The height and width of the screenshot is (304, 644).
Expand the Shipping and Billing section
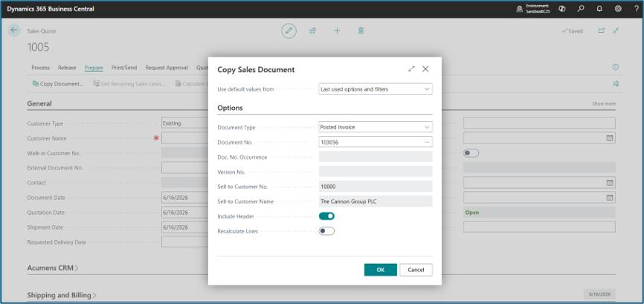click(62, 295)
